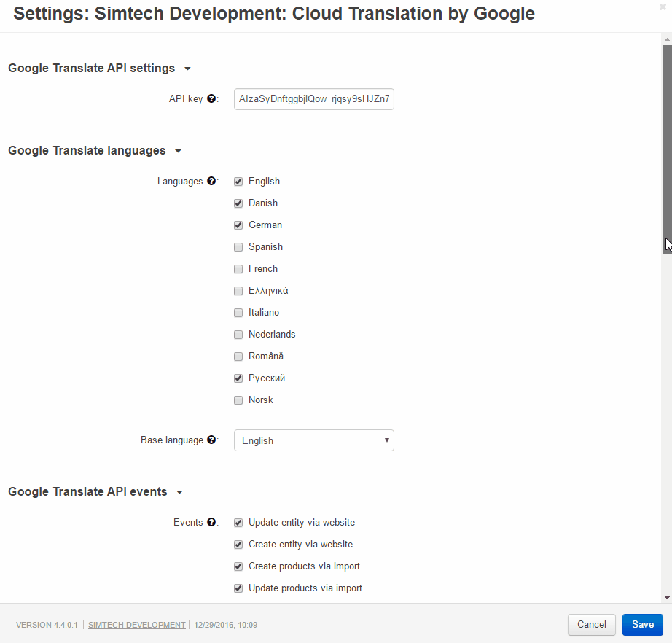Open the Base language dropdown
Image resolution: width=672 pixels, height=643 pixels.
tap(313, 440)
